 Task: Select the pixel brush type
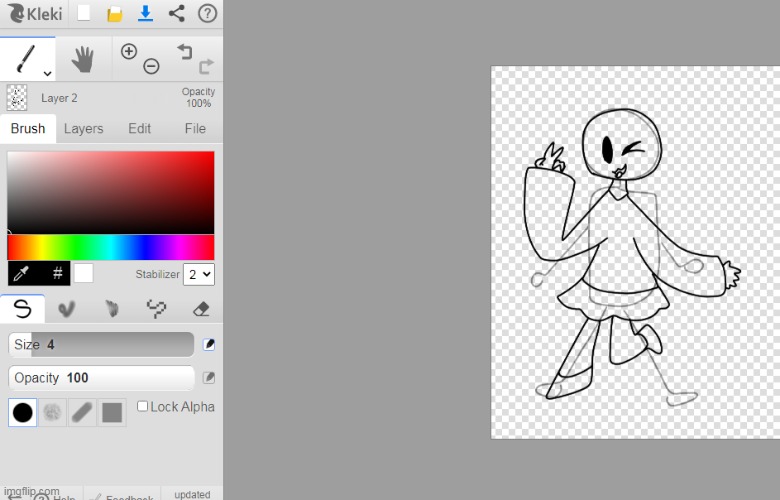click(x=156, y=309)
